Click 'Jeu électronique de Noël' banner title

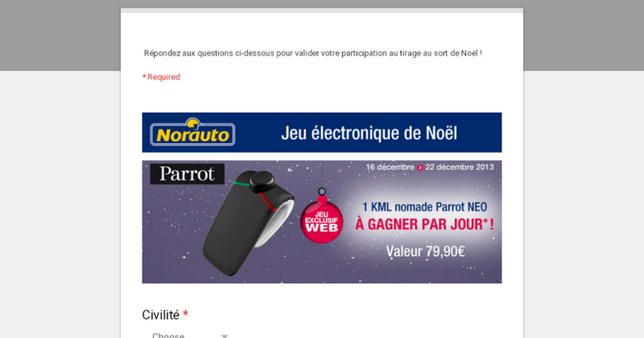[369, 133]
